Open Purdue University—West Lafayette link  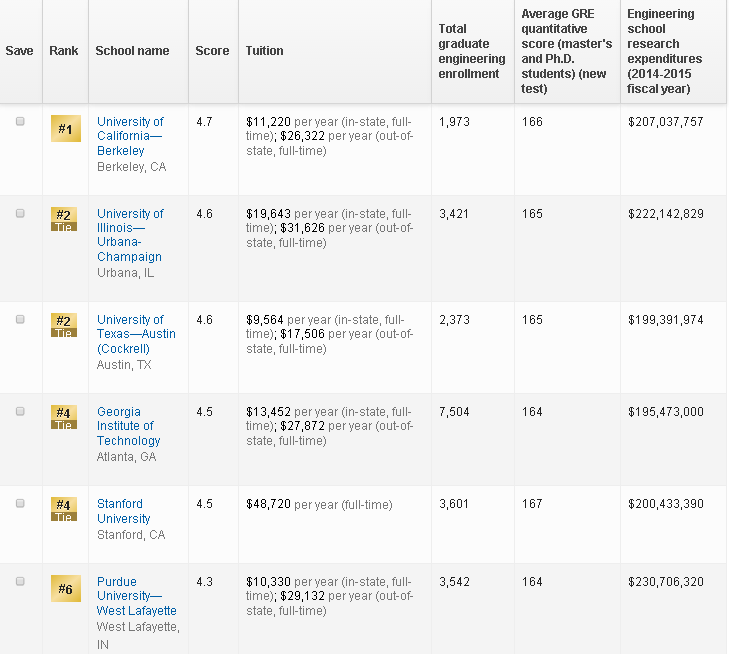pos(136,596)
